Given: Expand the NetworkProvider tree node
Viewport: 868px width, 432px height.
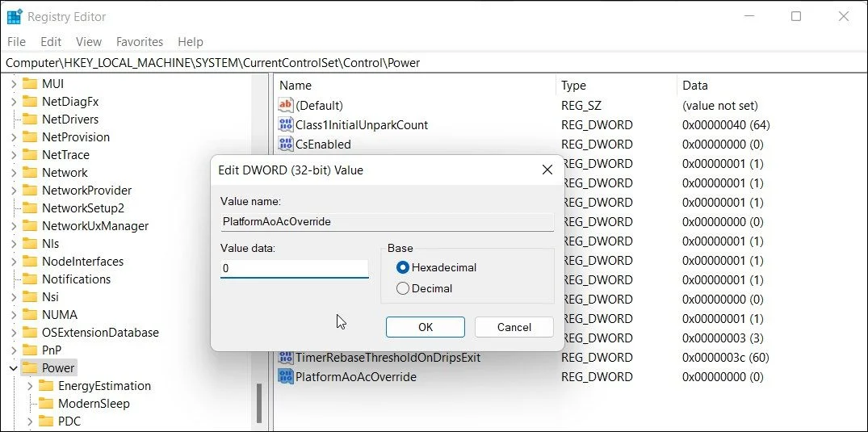Looking at the screenshot, I should pyautogui.click(x=13, y=190).
